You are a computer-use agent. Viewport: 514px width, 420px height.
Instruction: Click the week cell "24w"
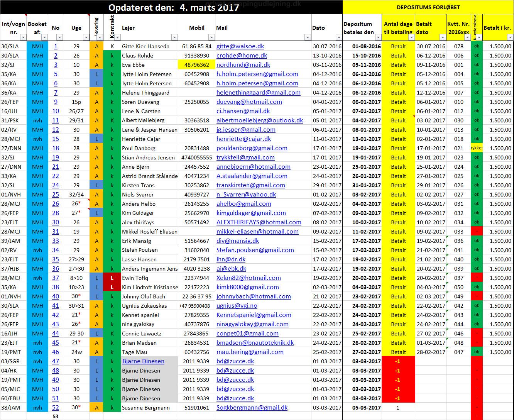click(x=76, y=352)
